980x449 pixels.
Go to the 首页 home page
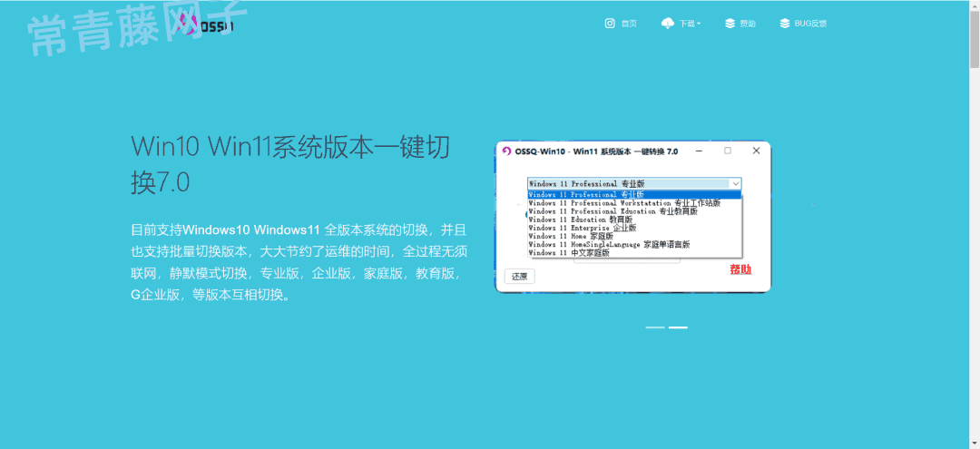click(x=629, y=24)
